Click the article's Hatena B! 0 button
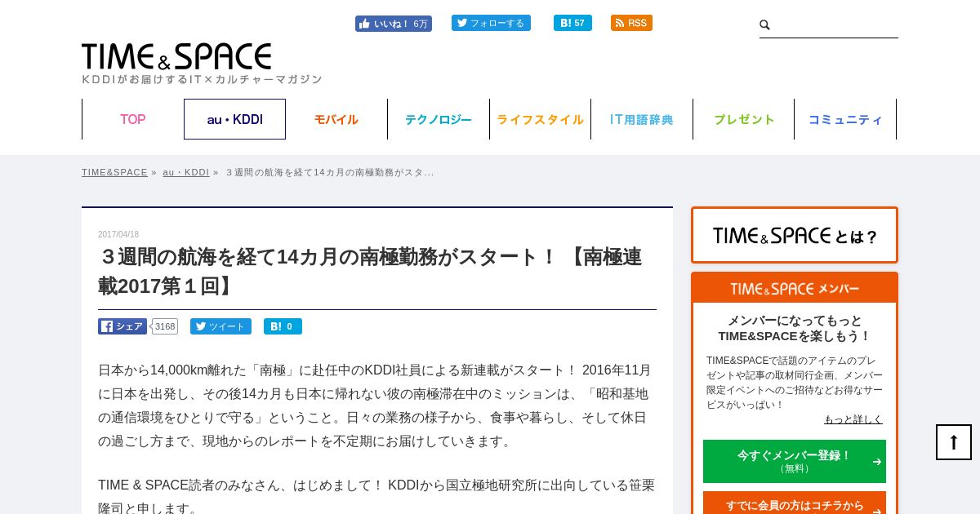 click(x=283, y=326)
